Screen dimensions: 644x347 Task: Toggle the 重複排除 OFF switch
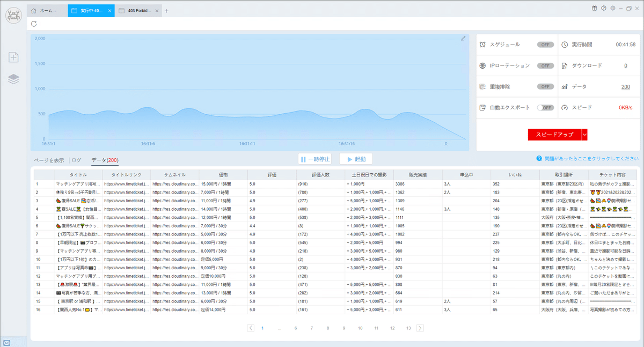pos(545,86)
